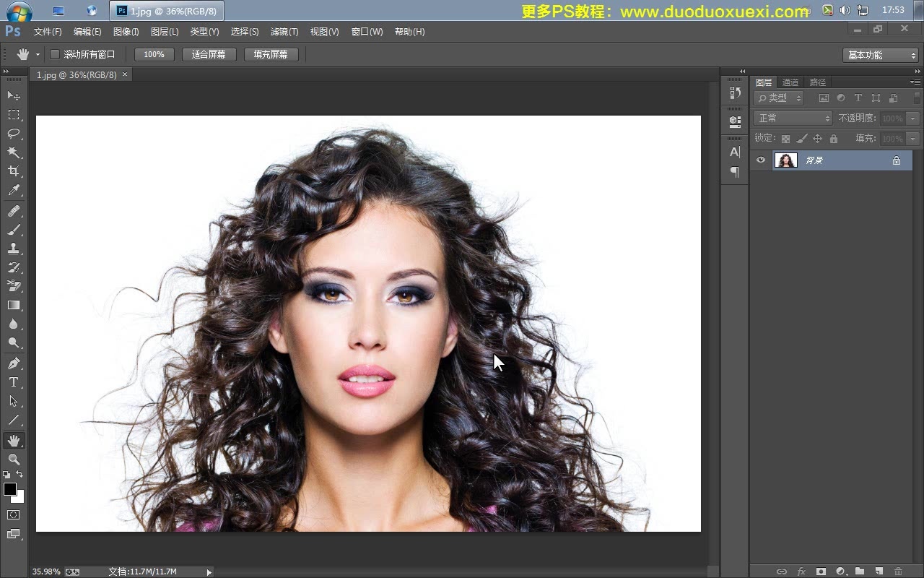Toggle shape layer filter
The width and height of the screenshot is (924, 578).
click(x=876, y=98)
